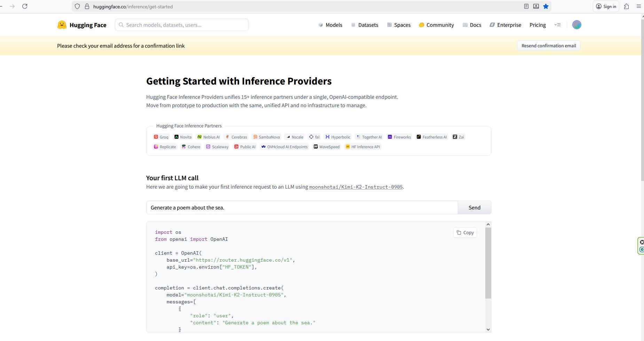
Task: Go to the Docs nav item
Action: pyautogui.click(x=472, y=25)
